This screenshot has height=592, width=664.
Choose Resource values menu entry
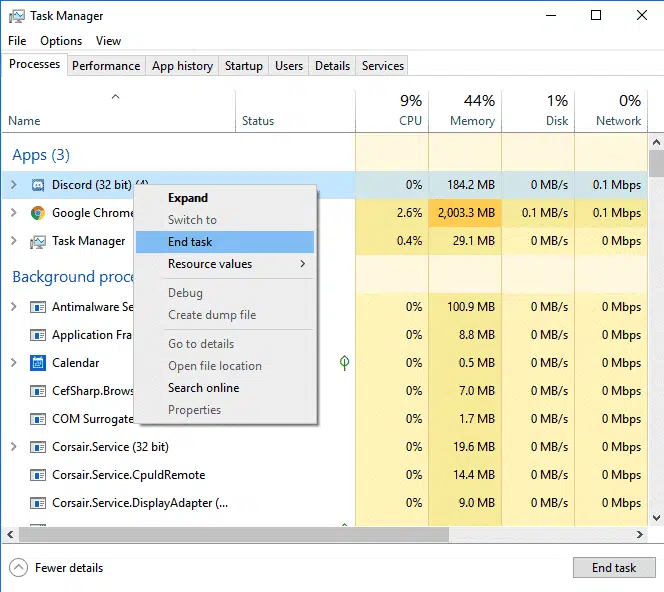(225, 264)
